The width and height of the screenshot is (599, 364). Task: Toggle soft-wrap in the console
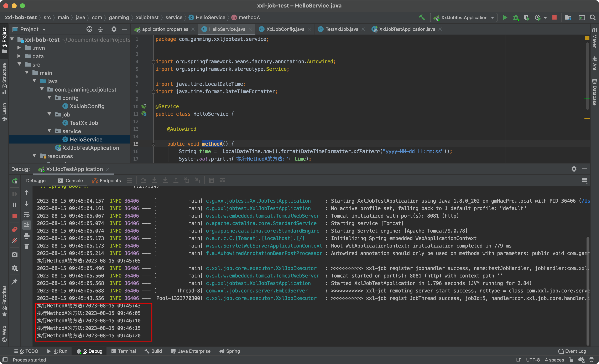27,214
